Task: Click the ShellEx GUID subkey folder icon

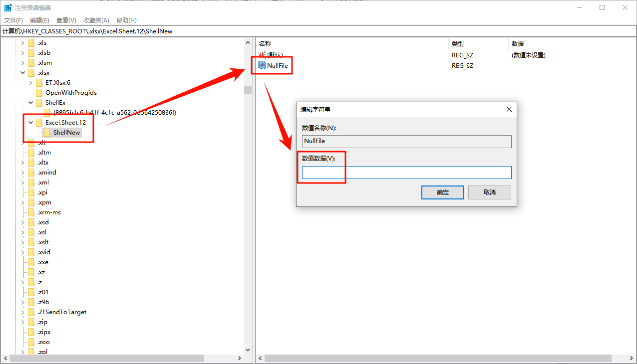Action: click(48, 112)
